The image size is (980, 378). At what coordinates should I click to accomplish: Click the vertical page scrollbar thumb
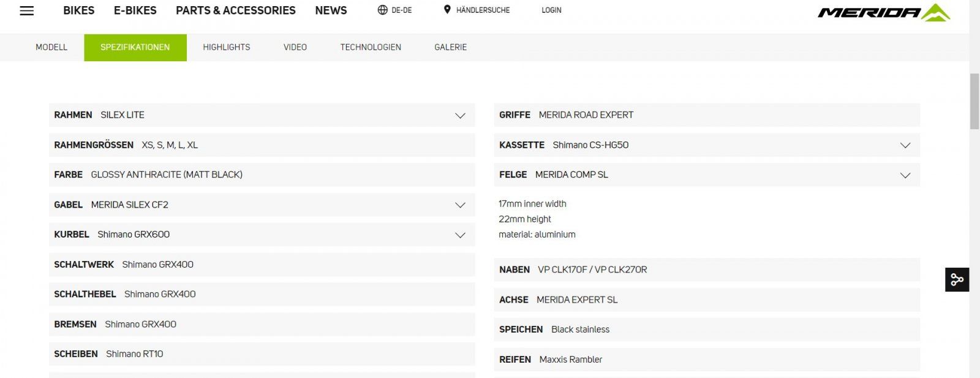[974, 101]
